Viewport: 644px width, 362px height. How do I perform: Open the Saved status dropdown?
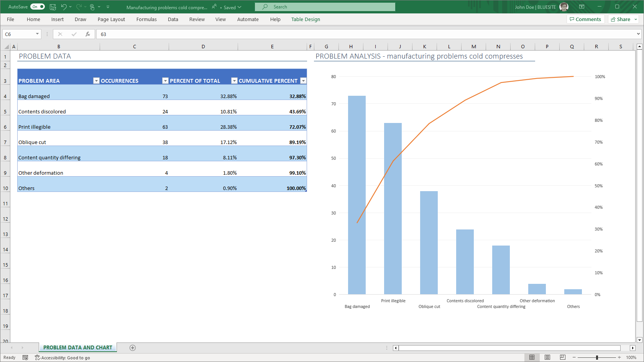(x=232, y=7)
